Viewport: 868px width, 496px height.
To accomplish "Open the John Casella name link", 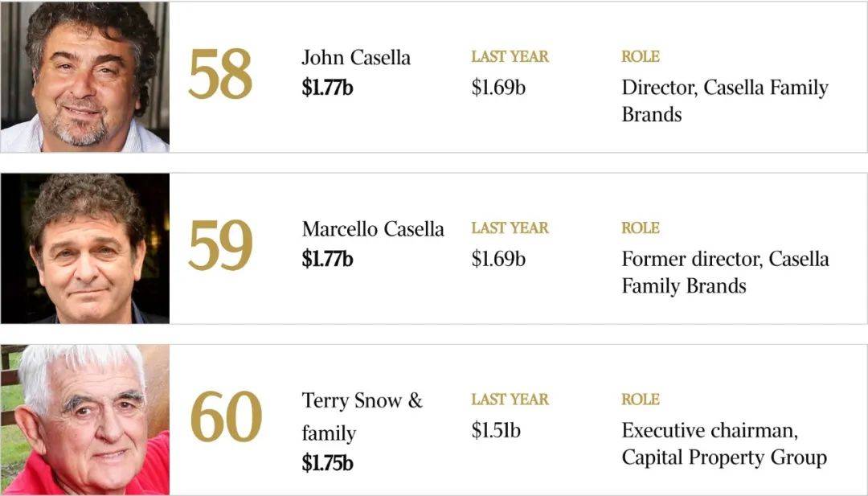I will tap(356, 58).
